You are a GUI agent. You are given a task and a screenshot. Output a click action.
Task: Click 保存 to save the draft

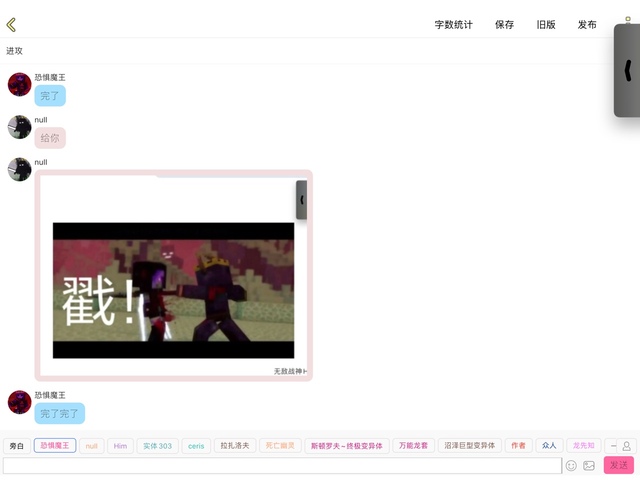tap(504, 25)
